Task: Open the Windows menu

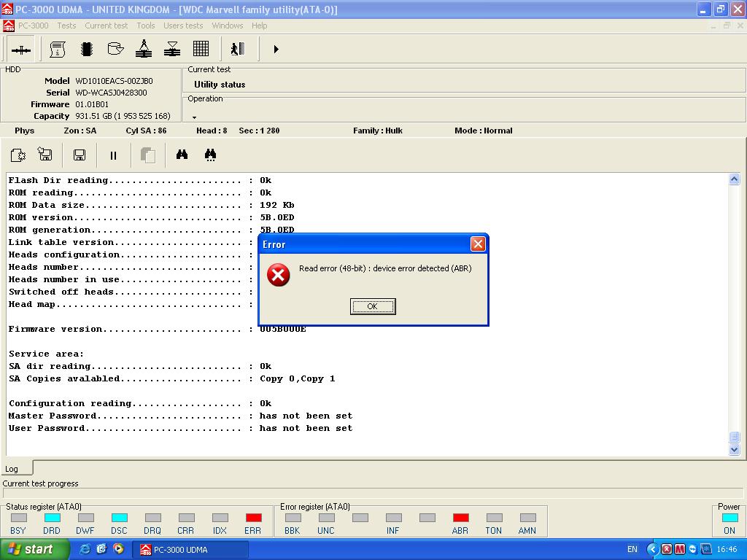Action: pos(228,26)
